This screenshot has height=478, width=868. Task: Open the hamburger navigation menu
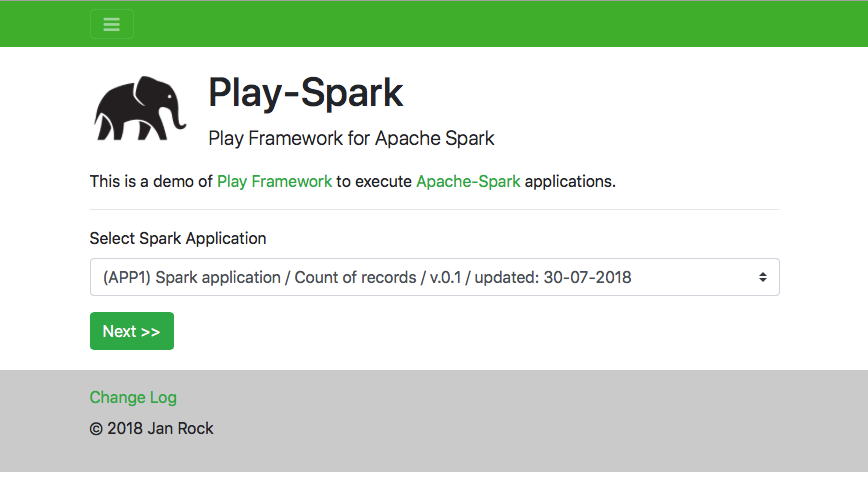click(x=111, y=24)
